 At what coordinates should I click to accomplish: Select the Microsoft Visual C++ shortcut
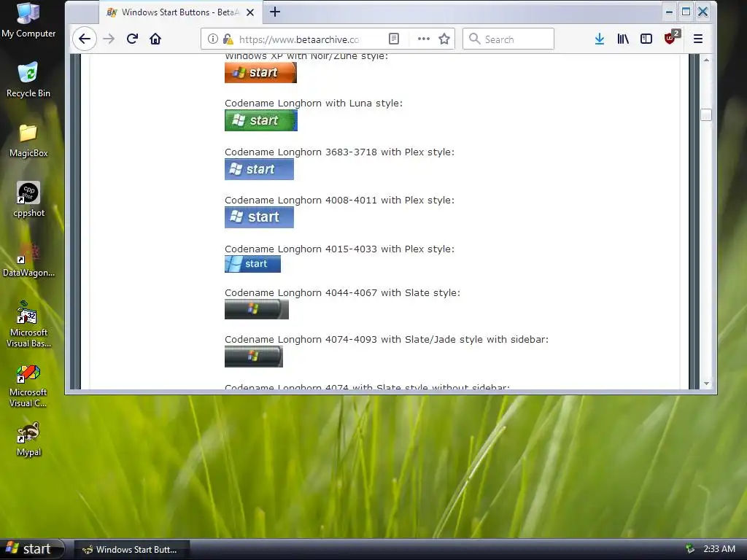(28, 386)
